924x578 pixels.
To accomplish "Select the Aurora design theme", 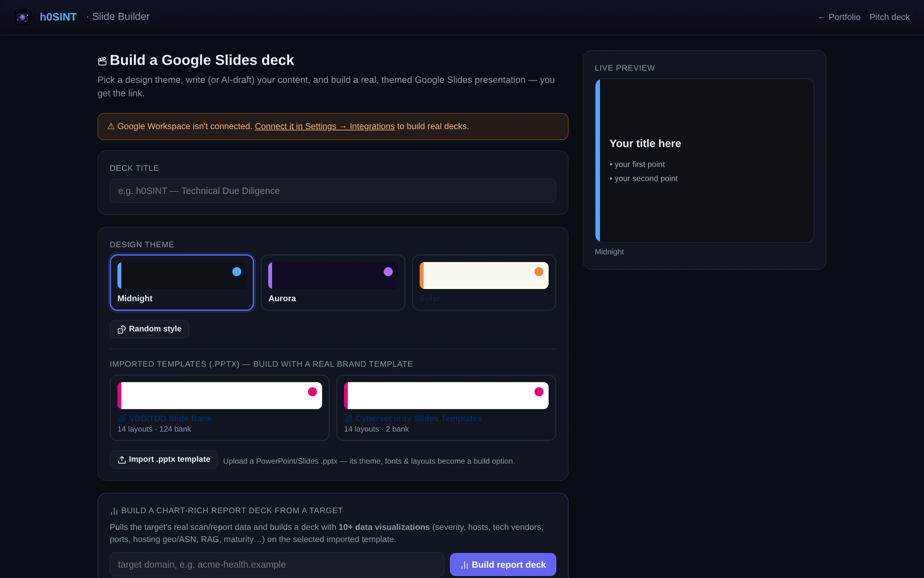I will point(333,283).
